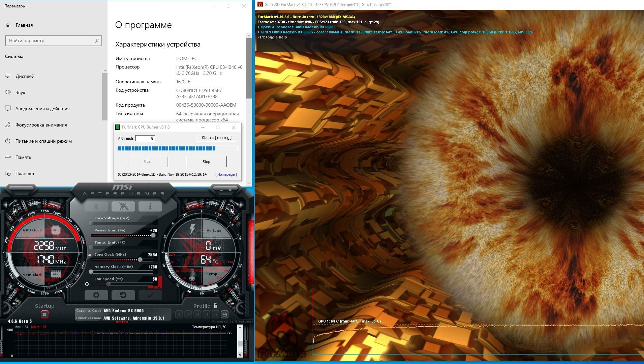Click AMD Radeon RX 6600 graphics card label
Image resolution: width=644 pixels, height=364 pixels.
(x=124, y=311)
